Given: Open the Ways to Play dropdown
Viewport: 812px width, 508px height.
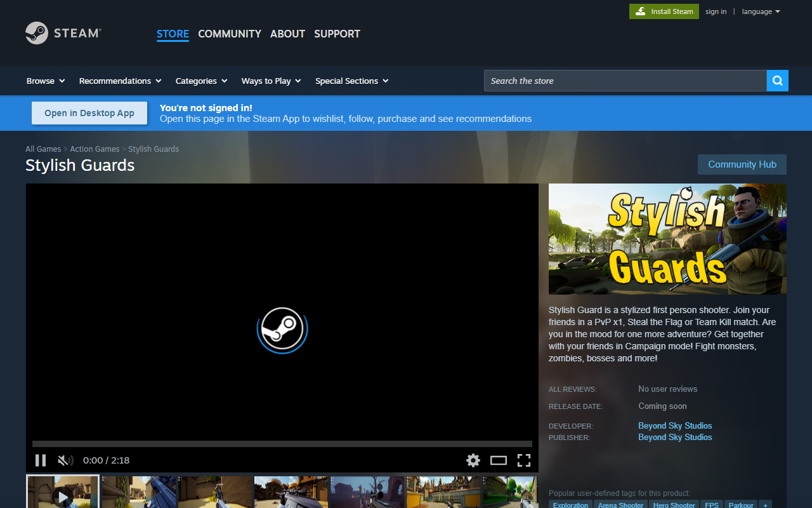Looking at the screenshot, I should point(272,81).
